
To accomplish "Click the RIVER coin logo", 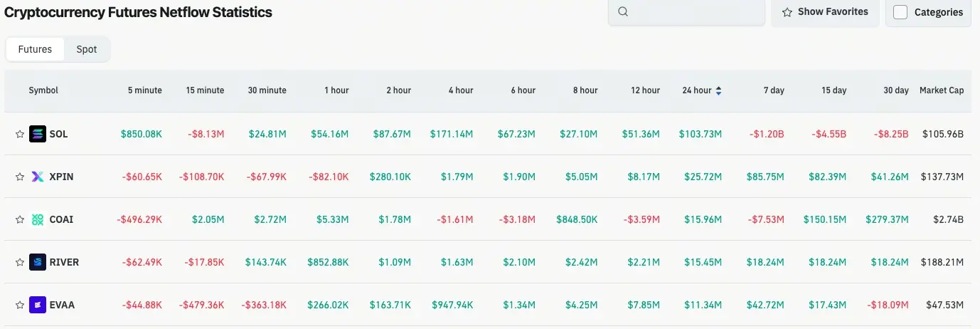I will (38, 262).
